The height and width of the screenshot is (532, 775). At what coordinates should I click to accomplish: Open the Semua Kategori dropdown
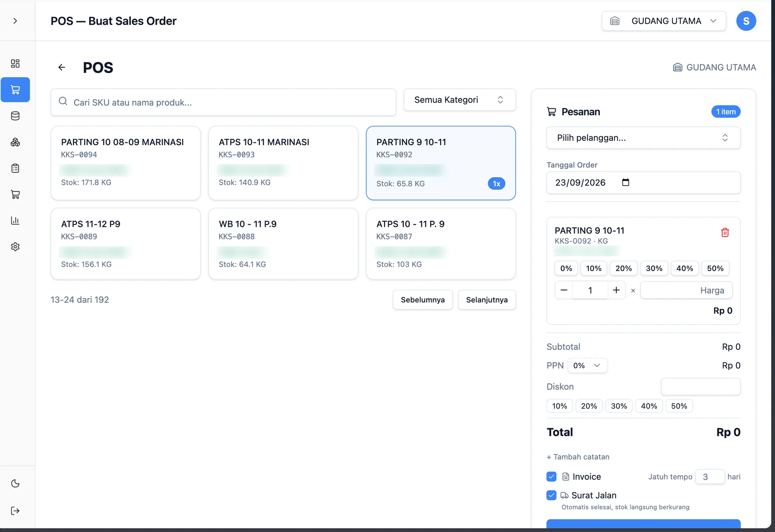460,100
